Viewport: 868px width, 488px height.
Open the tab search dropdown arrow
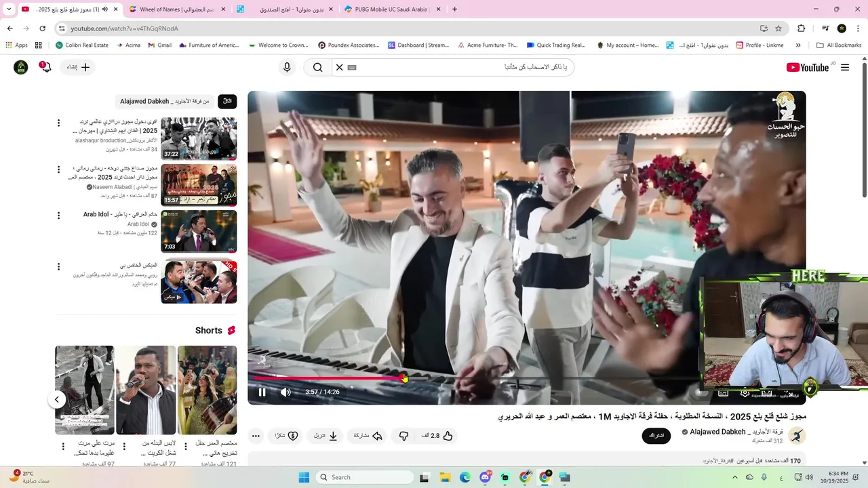coord(8,9)
